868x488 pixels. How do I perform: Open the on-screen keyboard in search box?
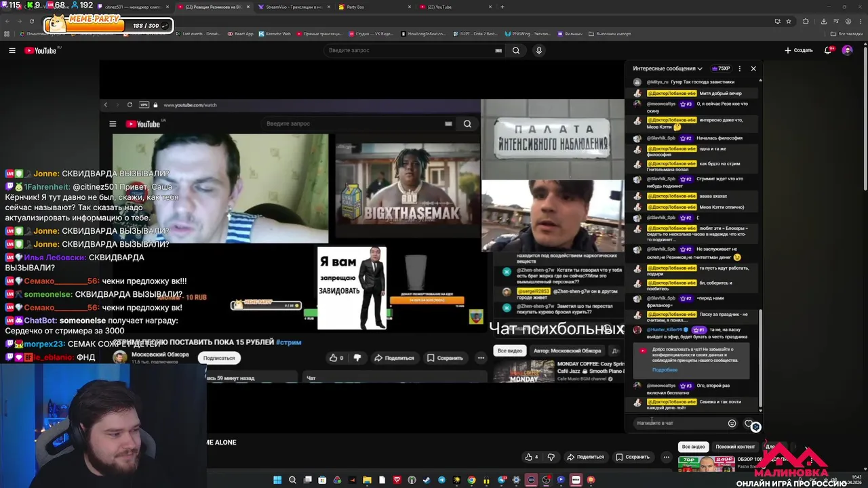(498, 50)
